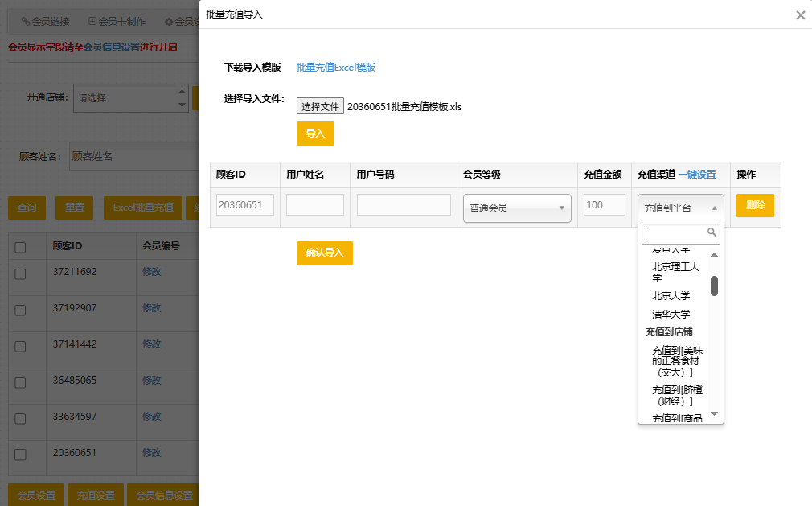812x506 pixels.
Task: Click the dropdown list scrollbar thumb
Action: click(714, 286)
